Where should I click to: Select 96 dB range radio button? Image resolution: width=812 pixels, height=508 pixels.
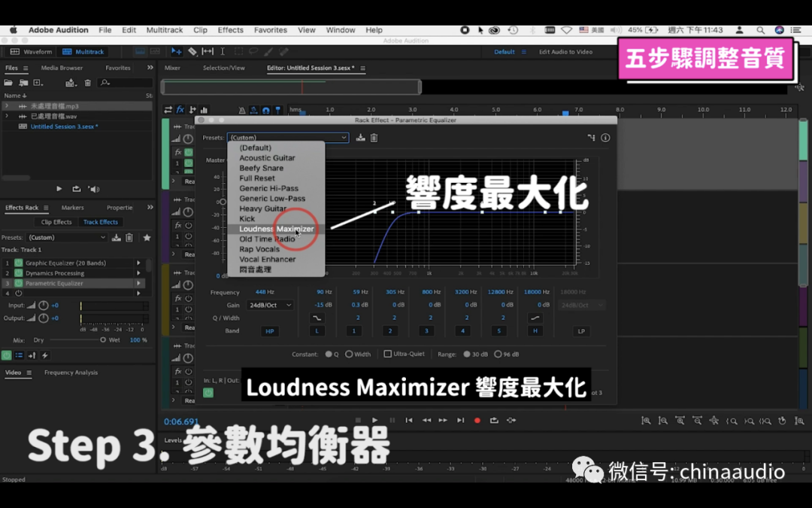(x=498, y=354)
